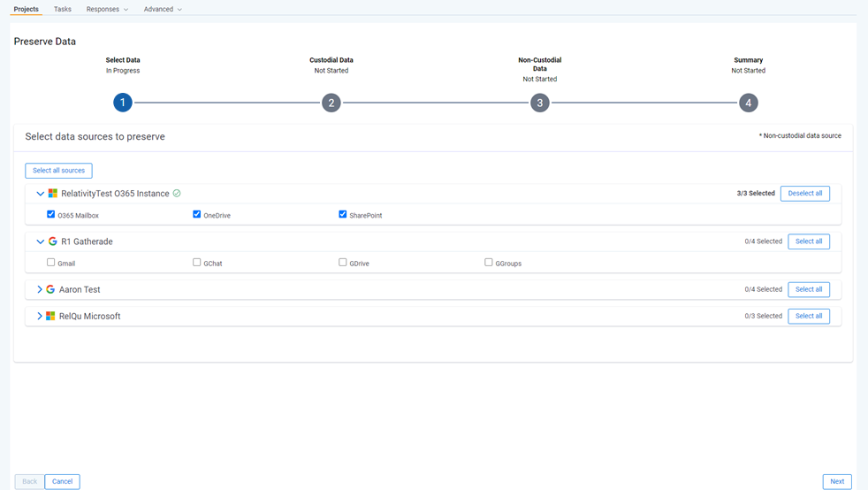
Task: Switch to the Projects tab
Action: (x=26, y=10)
